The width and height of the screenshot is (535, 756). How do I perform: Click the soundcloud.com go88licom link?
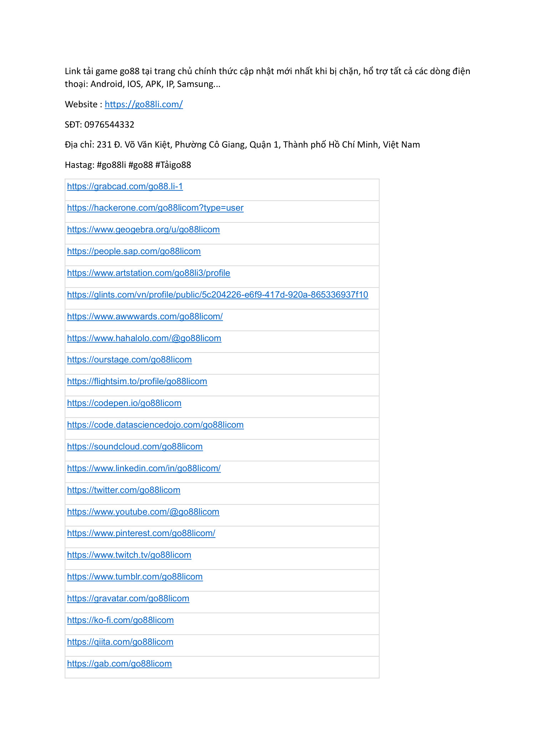pyautogui.click(x=135, y=447)
